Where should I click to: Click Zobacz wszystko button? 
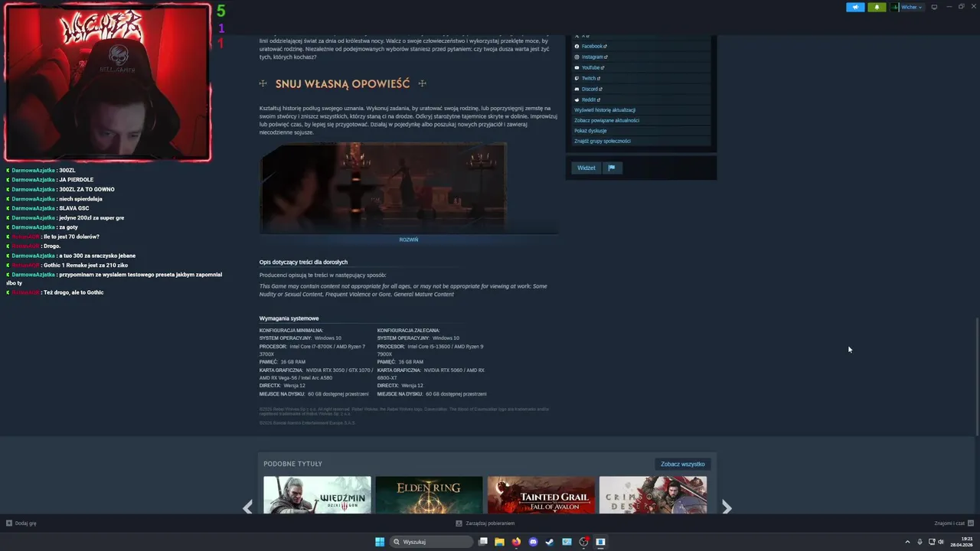683,464
